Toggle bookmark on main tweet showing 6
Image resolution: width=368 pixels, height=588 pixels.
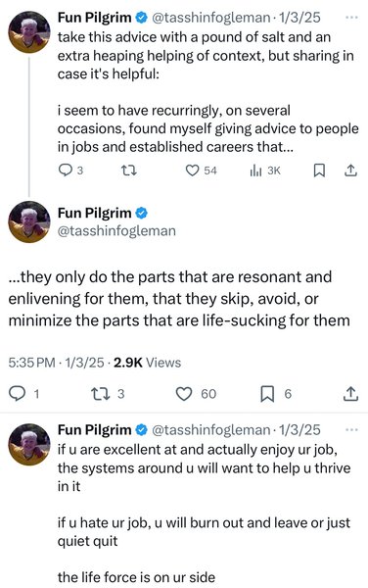pyautogui.click(x=276, y=394)
